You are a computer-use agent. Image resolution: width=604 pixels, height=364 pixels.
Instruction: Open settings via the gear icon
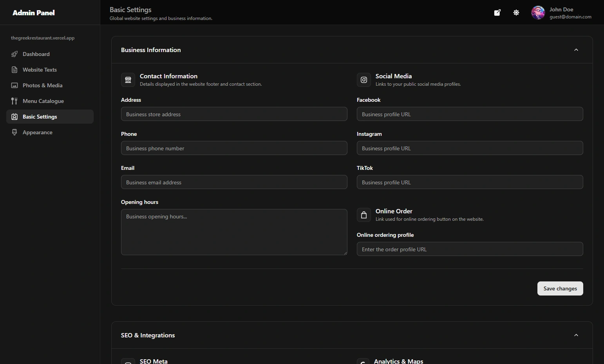click(516, 13)
